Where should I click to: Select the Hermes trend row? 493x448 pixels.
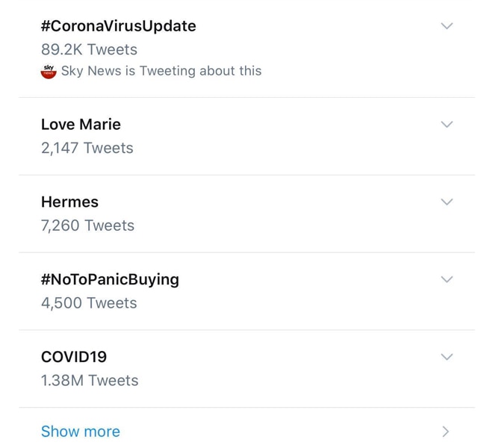click(246, 214)
